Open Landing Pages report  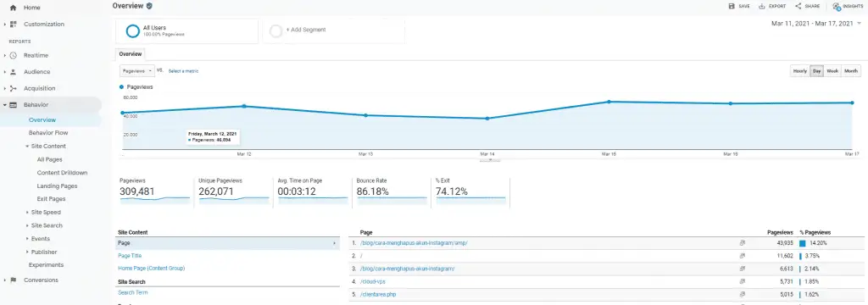[57, 186]
